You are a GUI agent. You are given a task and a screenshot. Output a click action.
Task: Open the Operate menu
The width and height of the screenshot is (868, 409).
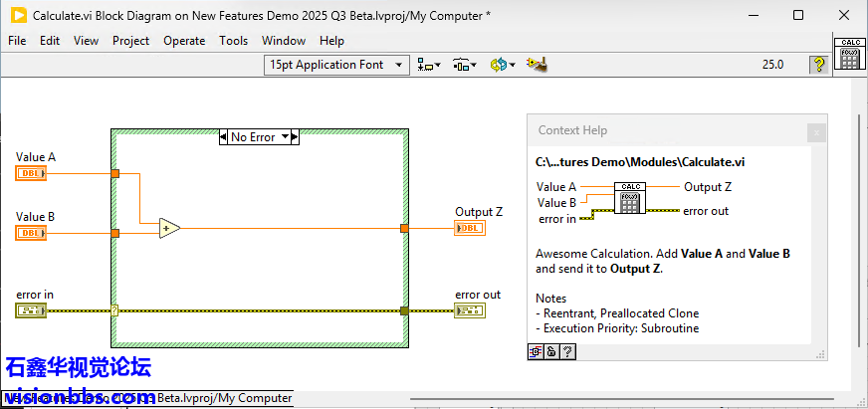184,41
